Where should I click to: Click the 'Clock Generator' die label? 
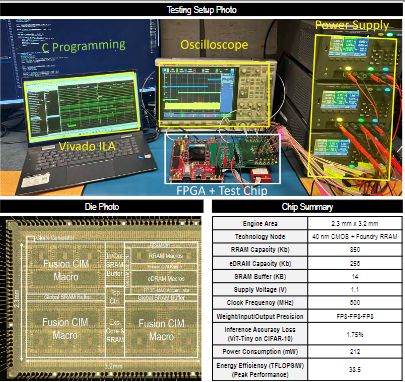(x=55, y=238)
